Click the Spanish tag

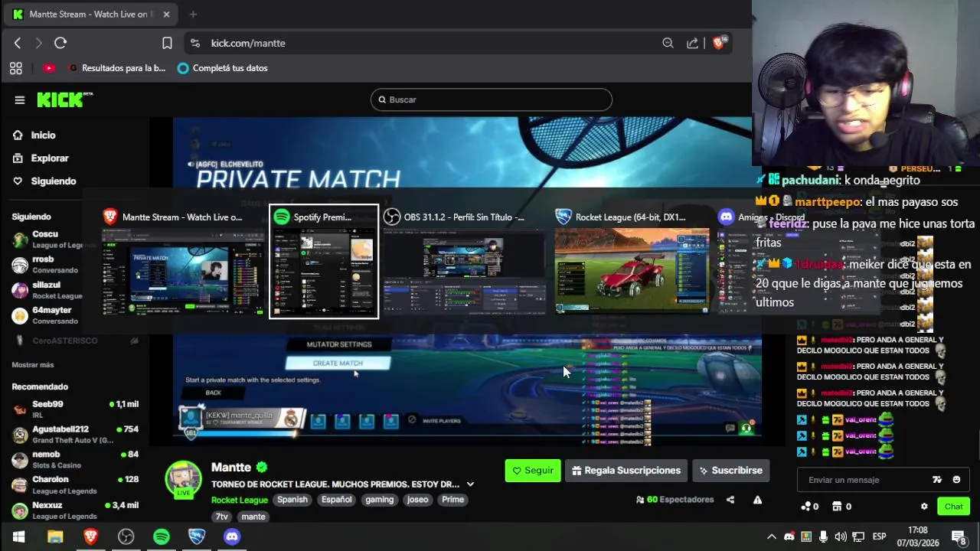pos(292,500)
